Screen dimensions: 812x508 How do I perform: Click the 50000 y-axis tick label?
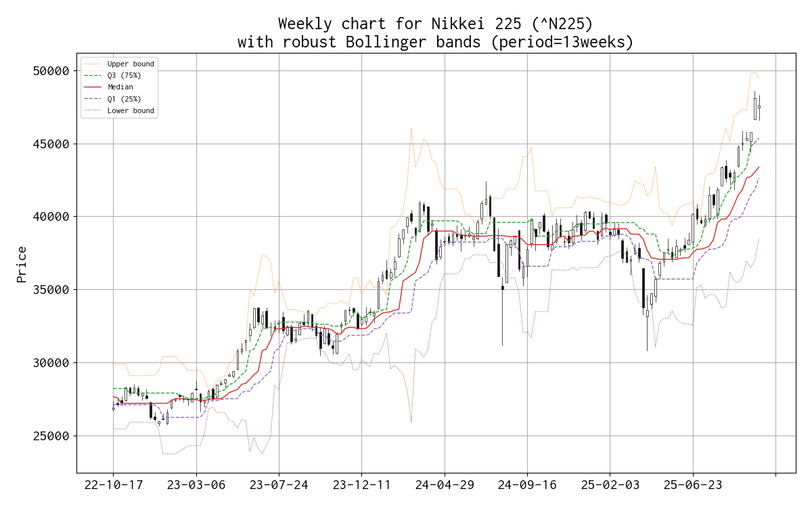pos(51,71)
